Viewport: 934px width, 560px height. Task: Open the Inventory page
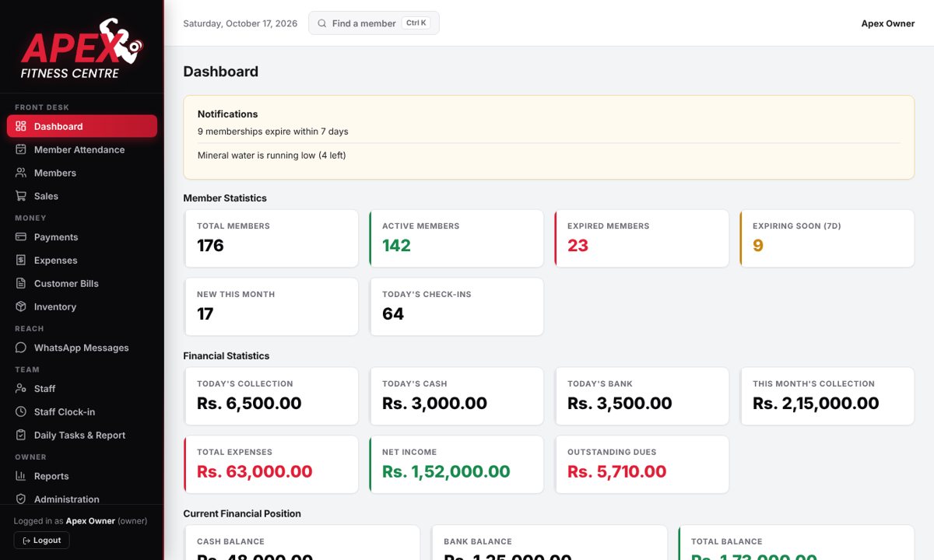[82, 306]
